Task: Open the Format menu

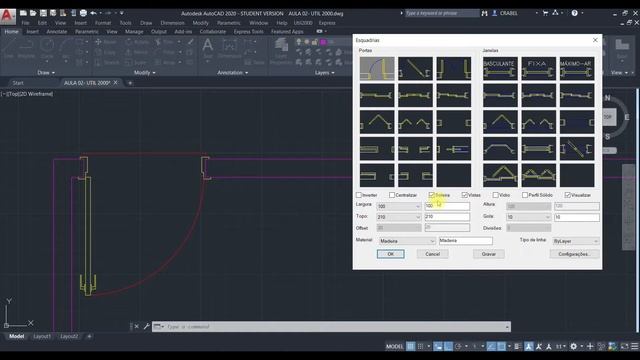Action: tap(103, 23)
